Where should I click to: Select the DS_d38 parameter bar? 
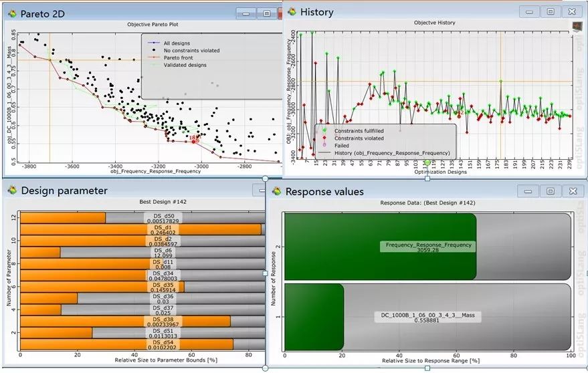[x=142, y=322]
